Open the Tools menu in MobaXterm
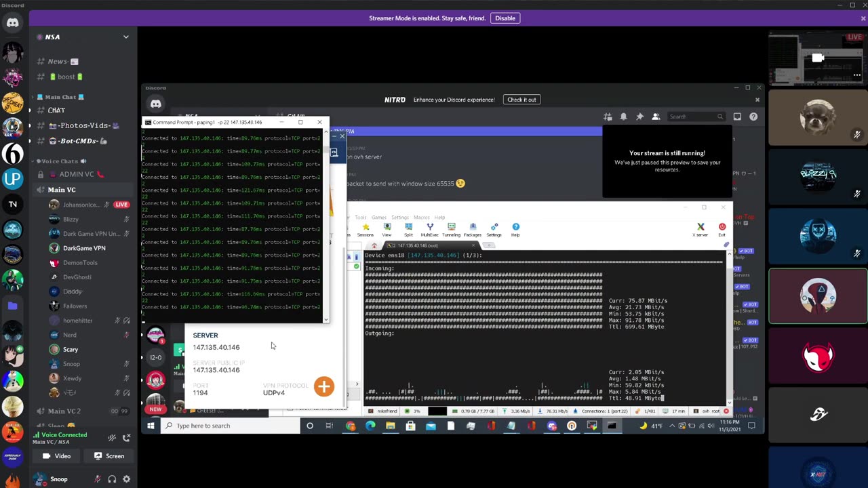The height and width of the screenshot is (488, 868). tap(360, 218)
